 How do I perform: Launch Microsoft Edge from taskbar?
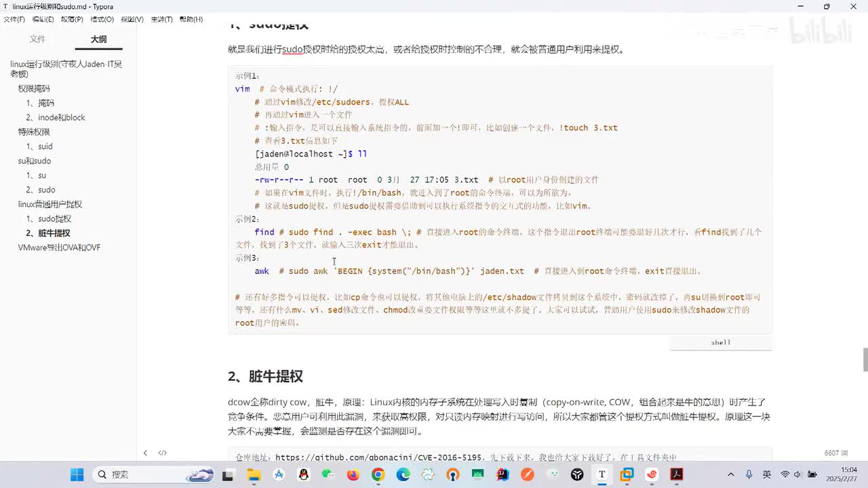click(x=403, y=474)
